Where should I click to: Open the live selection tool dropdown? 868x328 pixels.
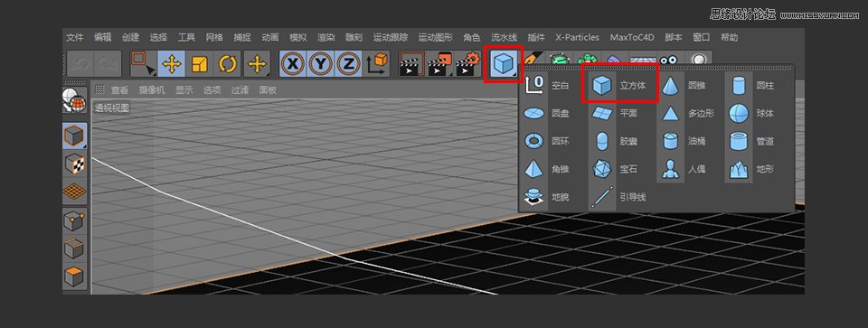[x=144, y=64]
